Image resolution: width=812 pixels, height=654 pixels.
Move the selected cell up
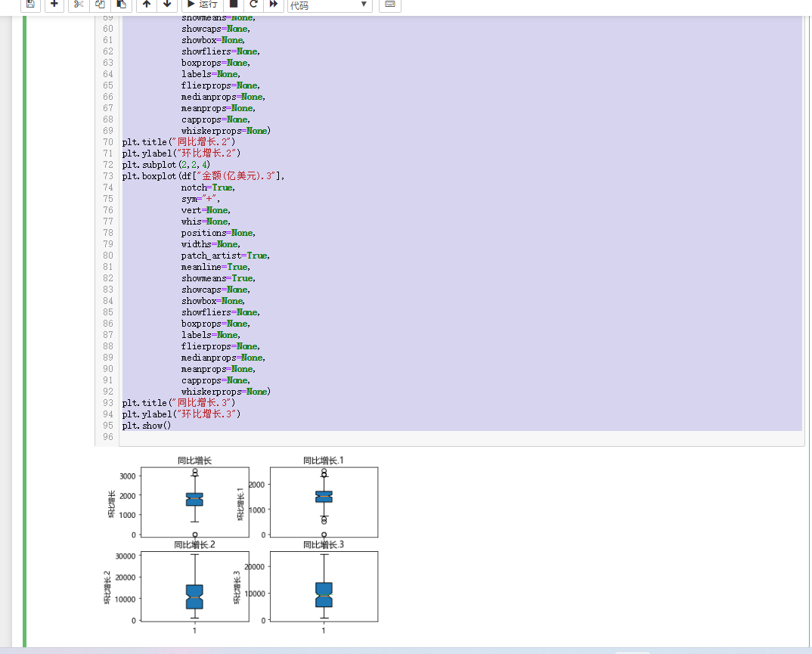click(147, 4)
